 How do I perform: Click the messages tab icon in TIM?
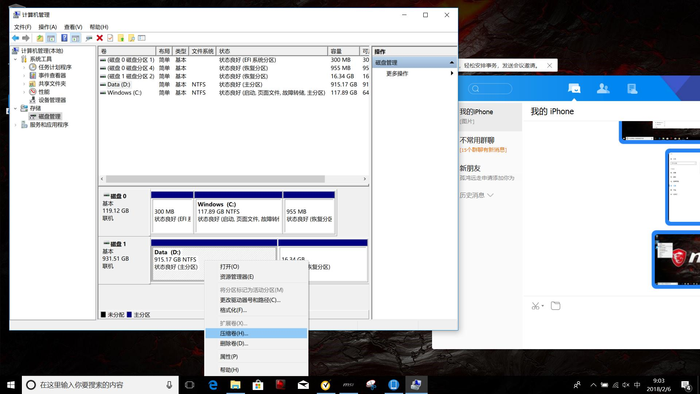574,88
